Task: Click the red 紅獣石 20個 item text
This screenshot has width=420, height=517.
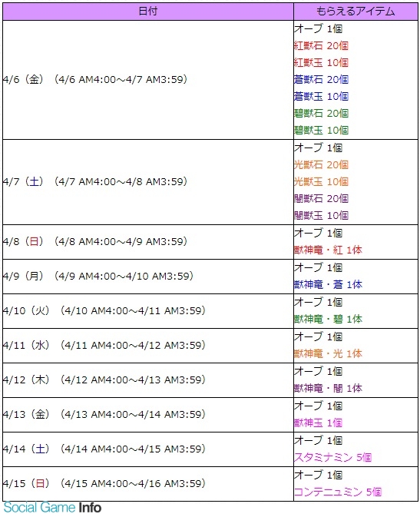Action: [321, 45]
